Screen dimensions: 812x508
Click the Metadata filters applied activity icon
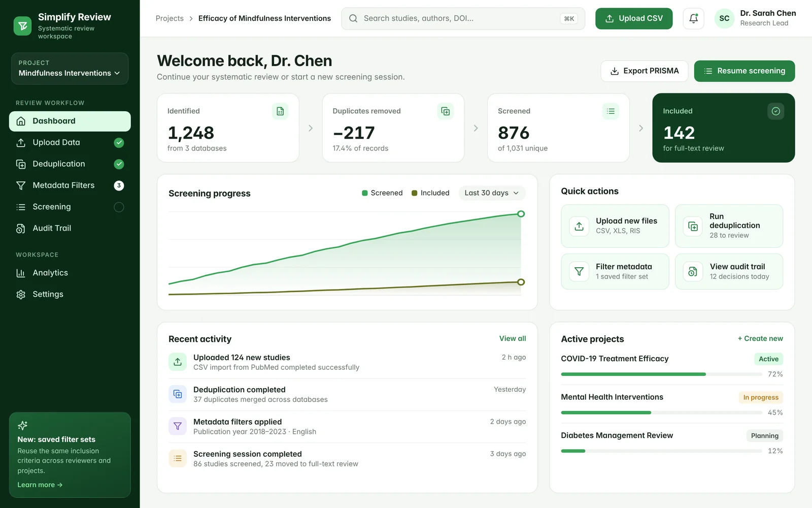[178, 426]
